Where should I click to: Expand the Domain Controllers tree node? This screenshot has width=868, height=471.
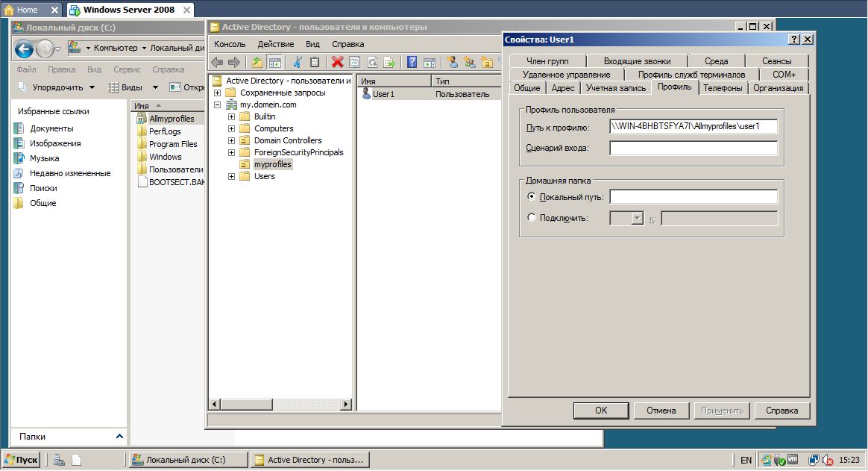click(231, 141)
